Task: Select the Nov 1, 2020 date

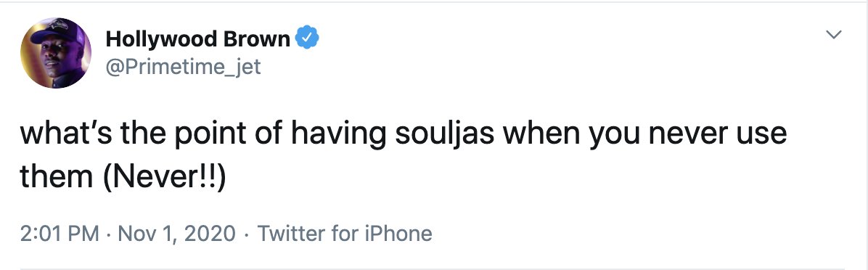Action: pos(176,233)
